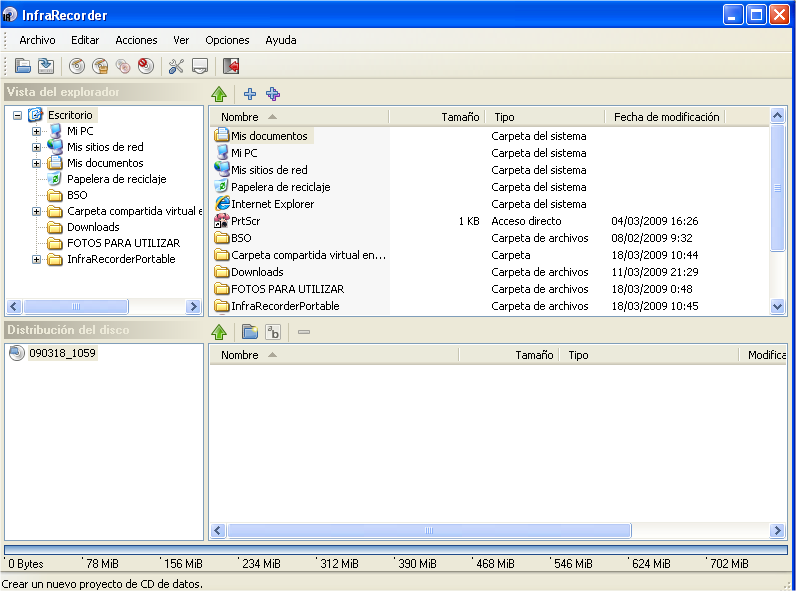The height and width of the screenshot is (591, 796).
Task: Open the Acciones menu
Action: tap(136, 40)
